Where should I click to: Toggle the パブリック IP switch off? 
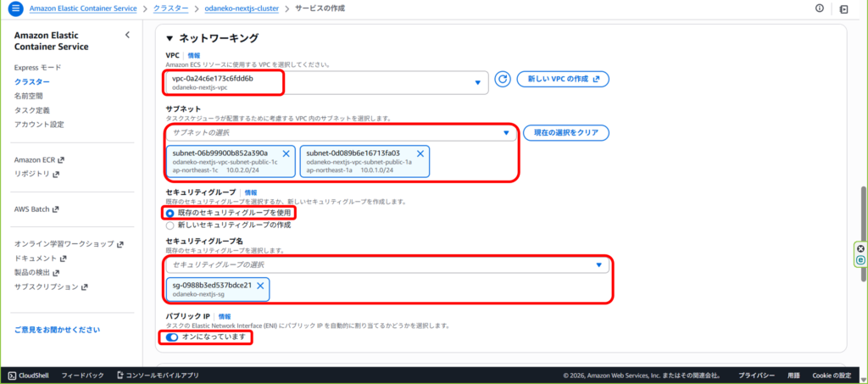pyautogui.click(x=172, y=337)
